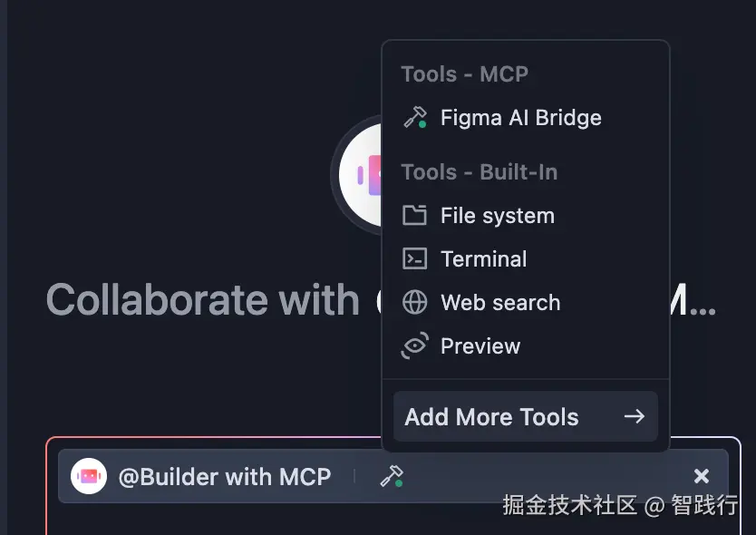Click the @Builder with MCP label

pos(225,477)
